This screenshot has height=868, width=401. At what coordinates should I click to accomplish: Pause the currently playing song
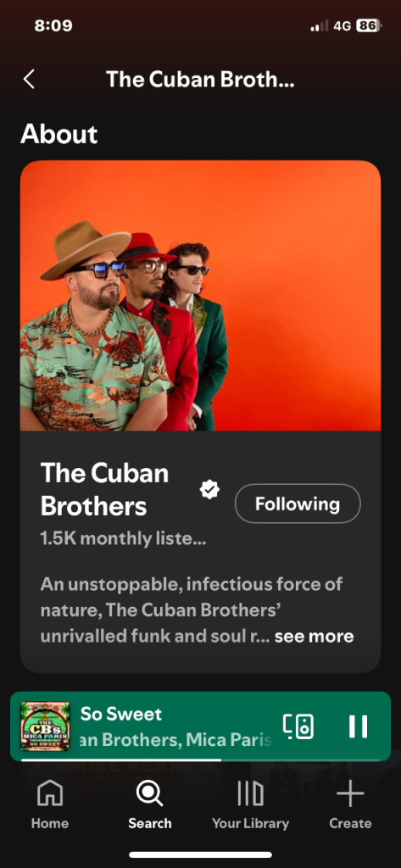358,726
